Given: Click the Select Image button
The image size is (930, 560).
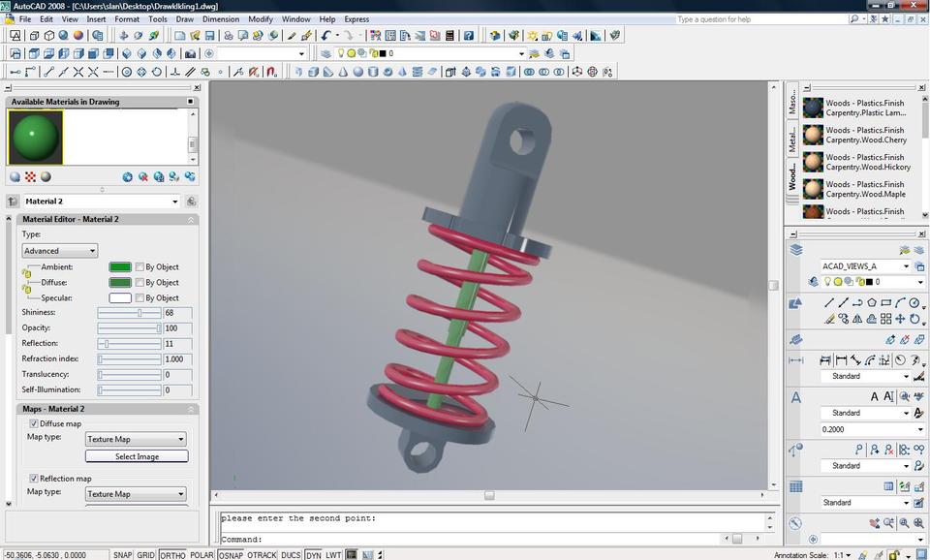Looking at the screenshot, I should point(136,455).
